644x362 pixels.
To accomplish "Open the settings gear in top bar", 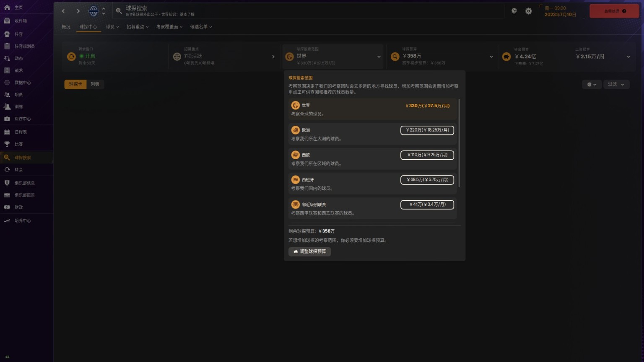I will coord(528,11).
